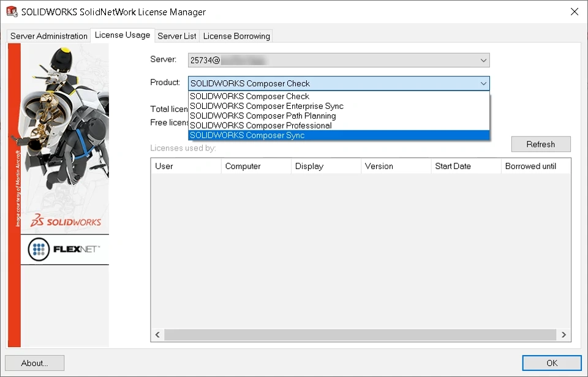Close the License Manager window

coord(574,12)
